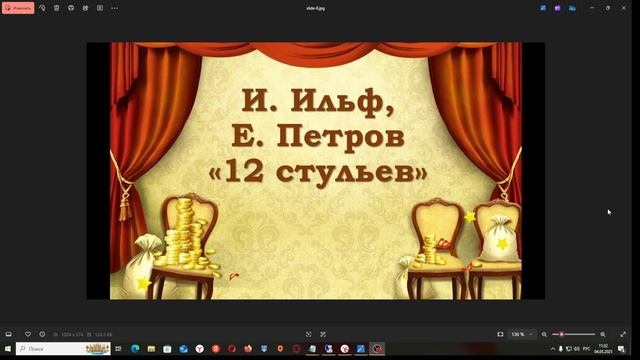Image resolution: width=640 pixels, height=360 pixels.
Task: Launch Microsoft Edge from the taskbar
Action: [135, 349]
